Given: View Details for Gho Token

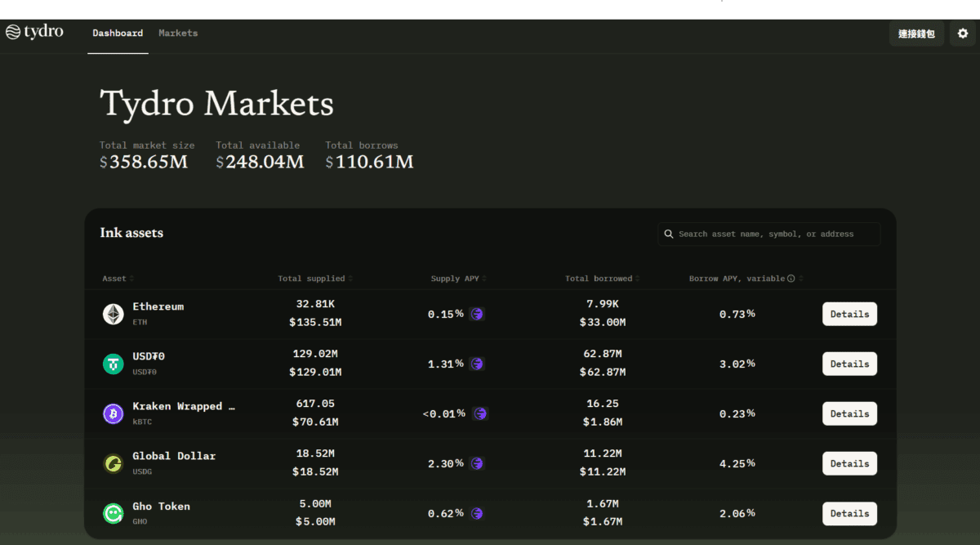Looking at the screenshot, I should (x=849, y=513).
